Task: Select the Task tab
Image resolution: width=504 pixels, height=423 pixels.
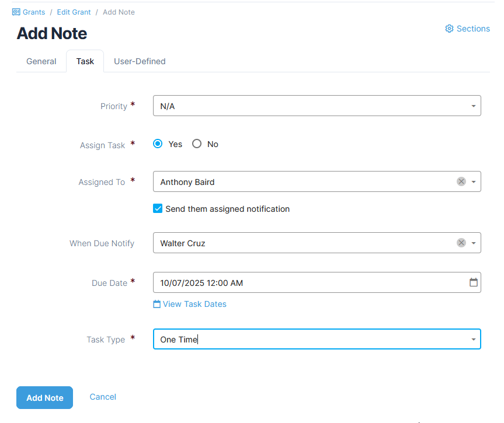Action: [x=85, y=61]
